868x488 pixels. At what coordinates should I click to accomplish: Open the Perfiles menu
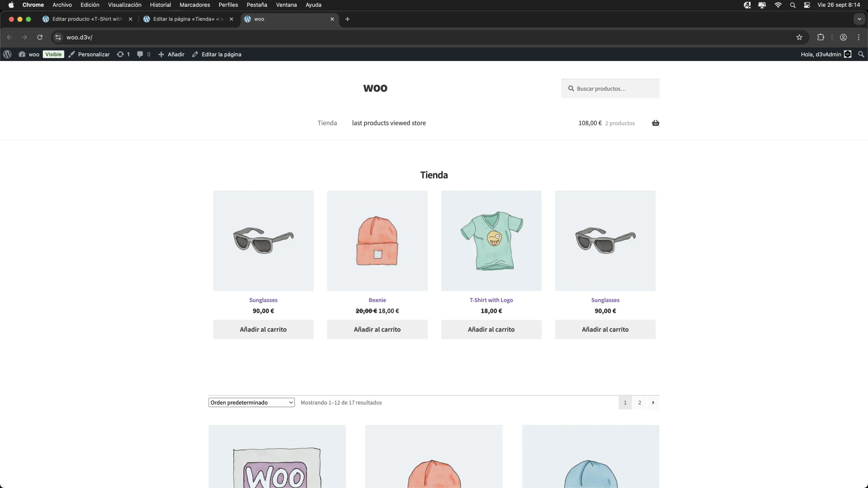[228, 5]
